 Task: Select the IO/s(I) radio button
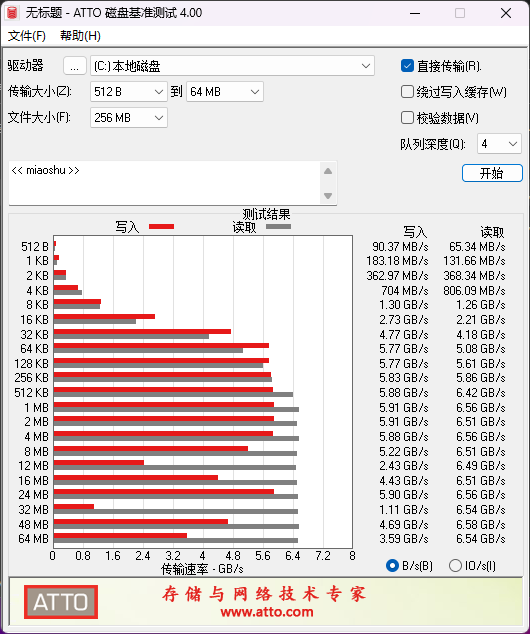(455, 565)
